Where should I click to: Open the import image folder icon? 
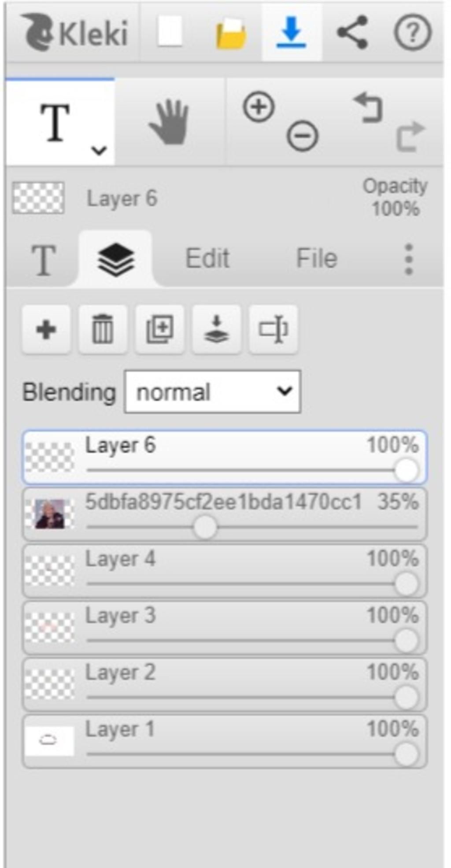coord(231,33)
